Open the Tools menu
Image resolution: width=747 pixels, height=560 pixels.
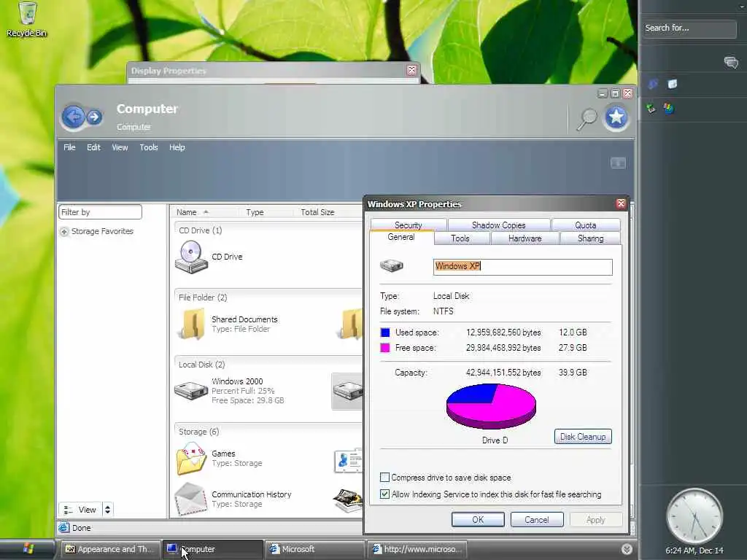[149, 147]
